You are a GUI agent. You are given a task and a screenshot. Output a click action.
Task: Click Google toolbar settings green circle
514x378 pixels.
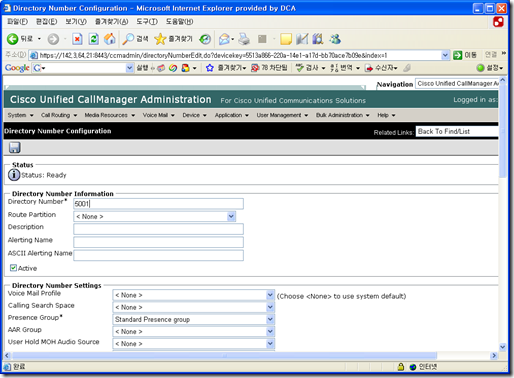[x=480, y=68]
